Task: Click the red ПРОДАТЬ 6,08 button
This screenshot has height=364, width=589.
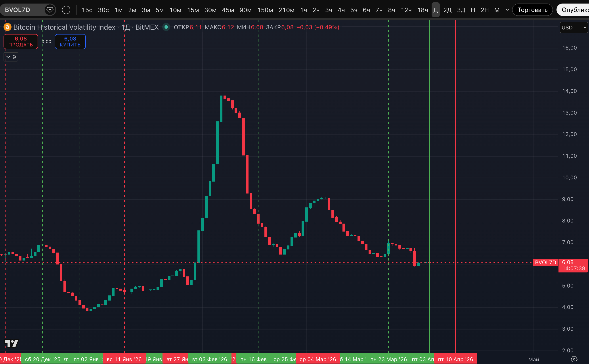Action: click(21, 41)
